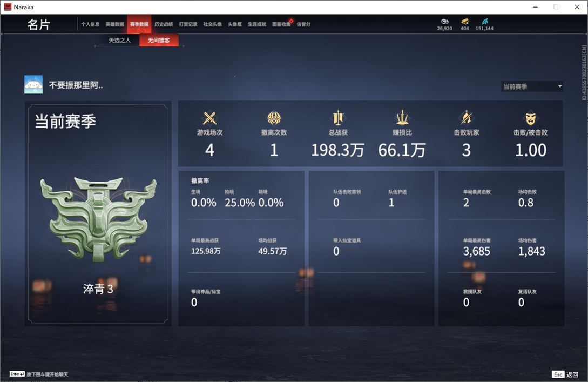This screenshot has height=382, width=588.
Task: Select the 赛季数据 tab
Action: (139, 24)
